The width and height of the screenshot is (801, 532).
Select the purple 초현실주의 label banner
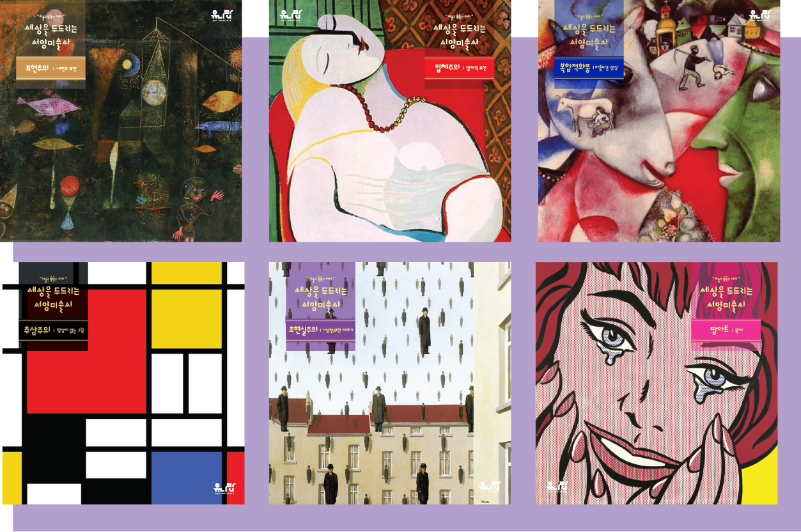pos(320,330)
